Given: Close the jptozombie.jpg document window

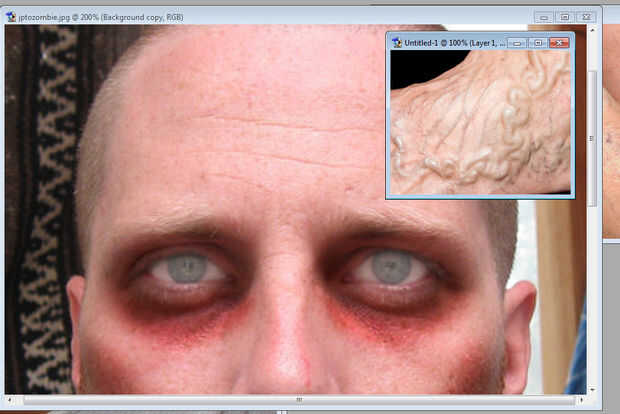Looking at the screenshot, I should coord(586,17).
